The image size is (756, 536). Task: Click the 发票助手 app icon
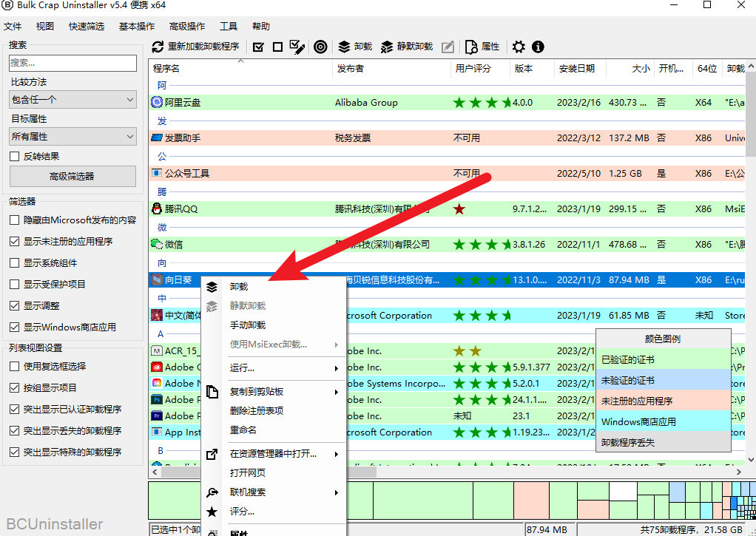(x=157, y=138)
